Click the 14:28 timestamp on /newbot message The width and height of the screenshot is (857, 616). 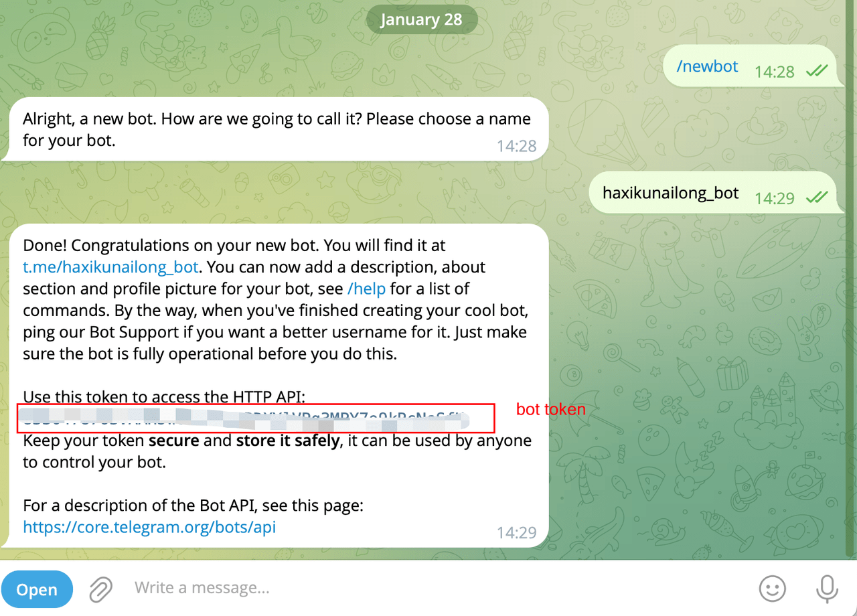coord(775,71)
